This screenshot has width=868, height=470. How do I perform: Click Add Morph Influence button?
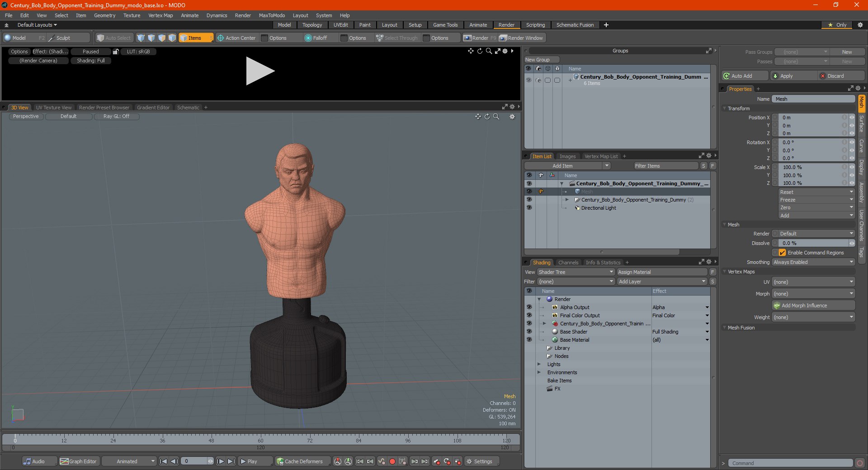pyautogui.click(x=813, y=305)
